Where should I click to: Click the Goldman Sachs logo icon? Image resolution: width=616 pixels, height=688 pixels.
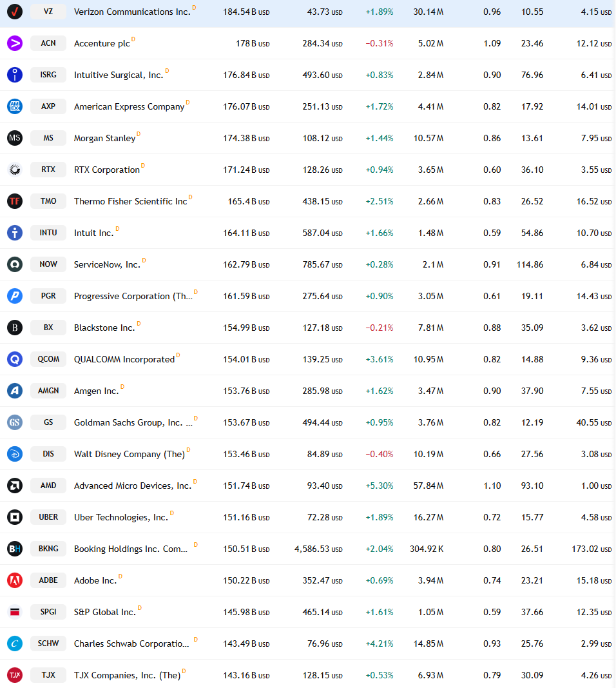[14, 422]
